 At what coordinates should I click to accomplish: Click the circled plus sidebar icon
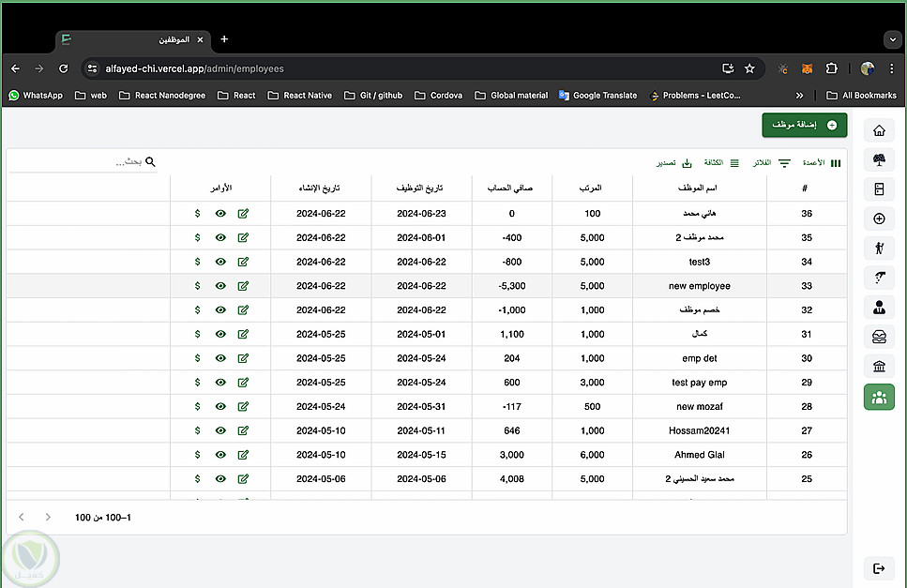click(x=879, y=219)
